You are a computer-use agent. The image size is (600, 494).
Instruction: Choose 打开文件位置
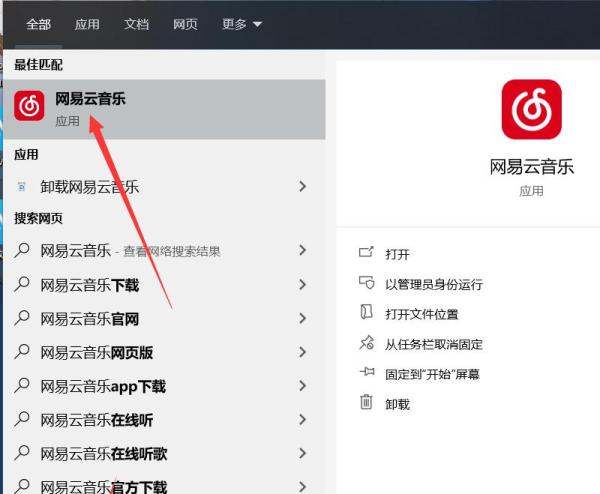422,314
